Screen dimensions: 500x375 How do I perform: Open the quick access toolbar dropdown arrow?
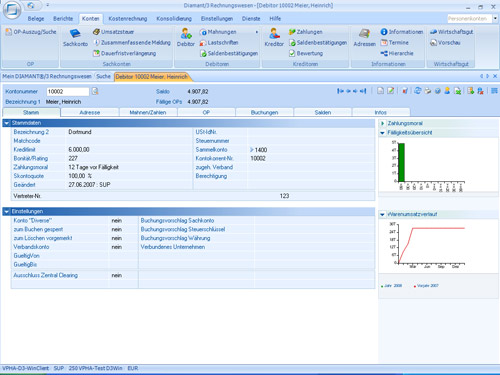48,5
